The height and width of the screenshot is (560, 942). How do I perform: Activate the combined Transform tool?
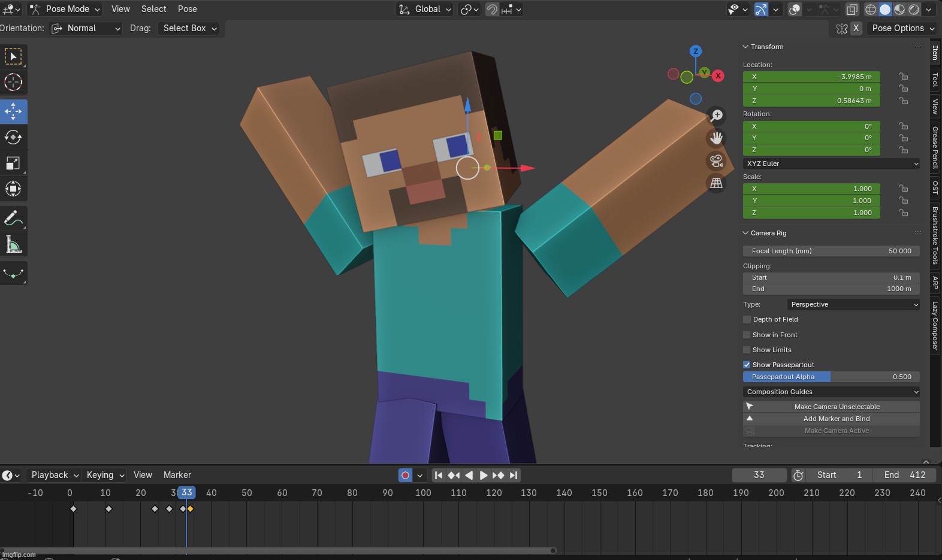click(13, 189)
